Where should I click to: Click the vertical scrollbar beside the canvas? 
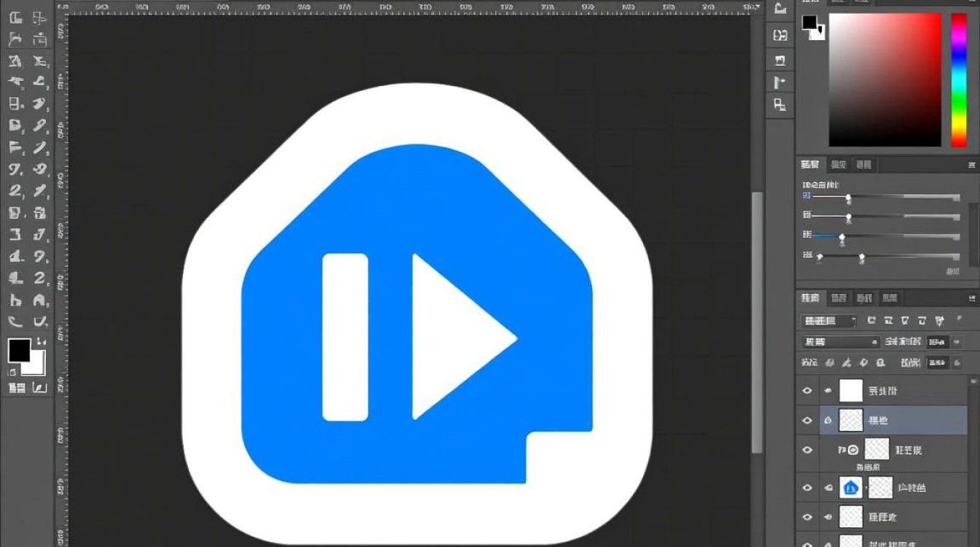tap(757, 321)
